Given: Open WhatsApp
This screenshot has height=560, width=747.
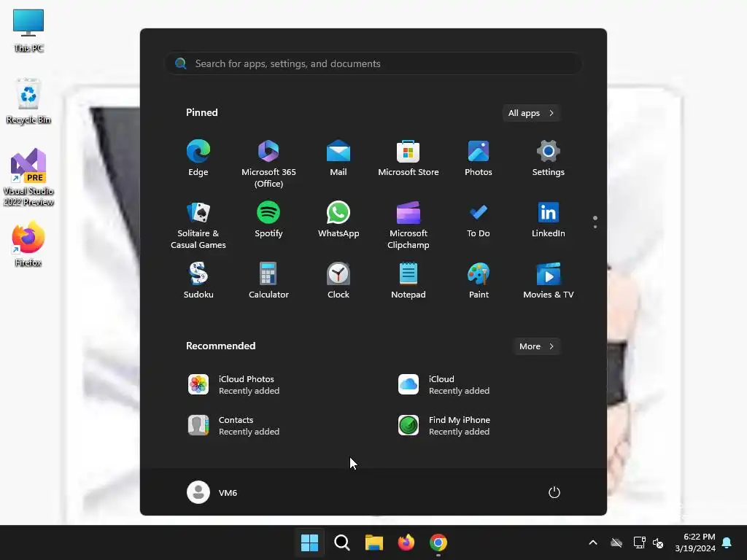Looking at the screenshot, I should [x=338, y=219].
